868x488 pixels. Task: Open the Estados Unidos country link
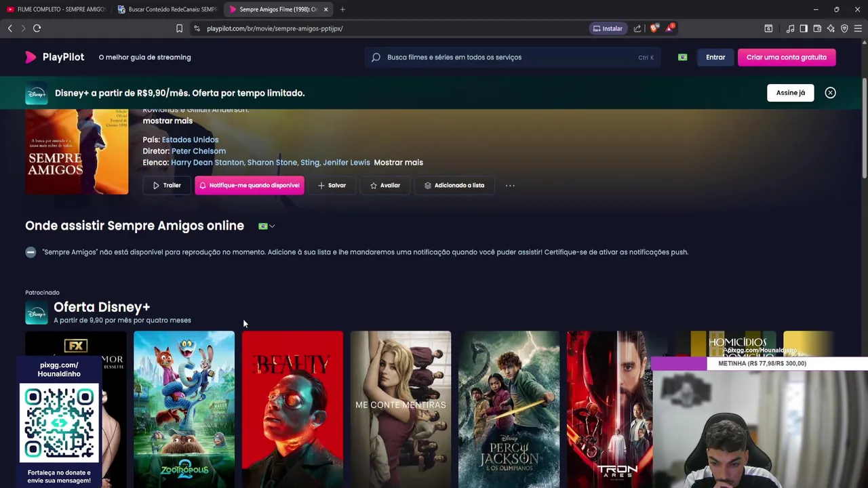click(190, 140)
